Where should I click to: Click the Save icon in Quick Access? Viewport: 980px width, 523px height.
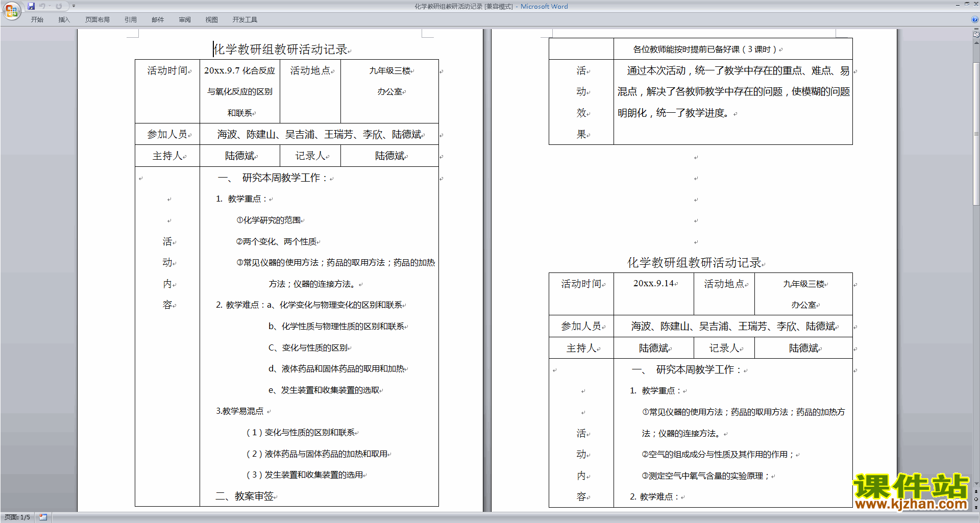click(x=31, y=6)
